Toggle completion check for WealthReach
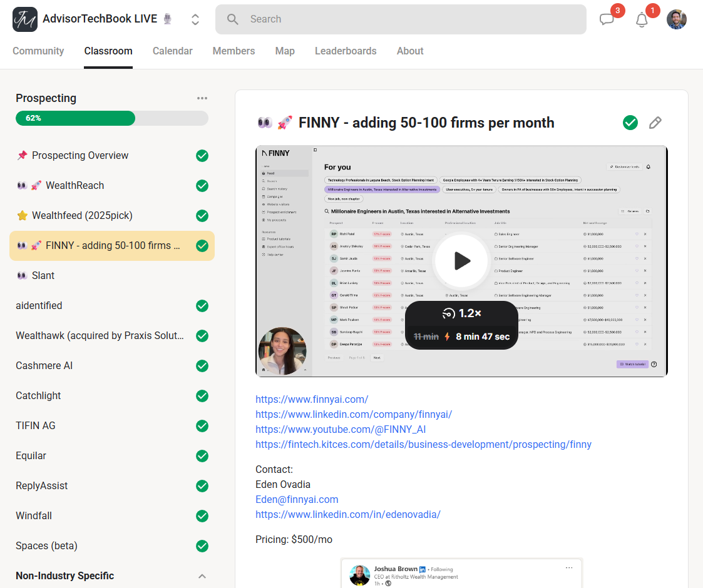 [202, 186]
